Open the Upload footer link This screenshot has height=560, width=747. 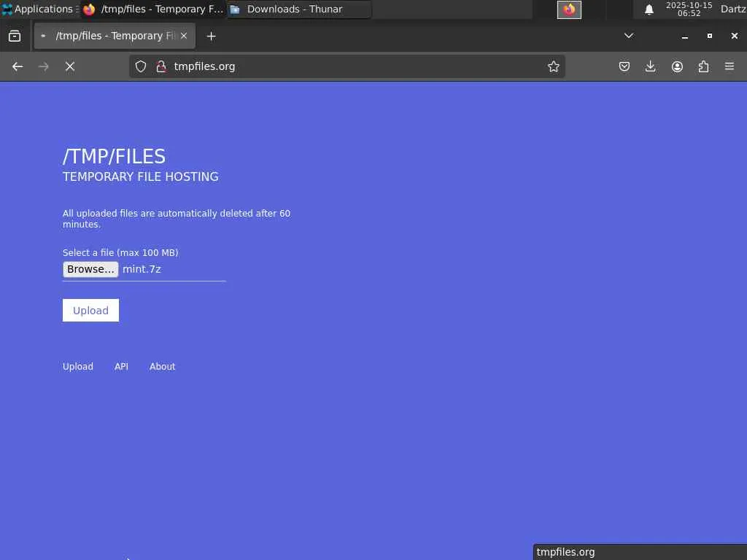[78, 367]
